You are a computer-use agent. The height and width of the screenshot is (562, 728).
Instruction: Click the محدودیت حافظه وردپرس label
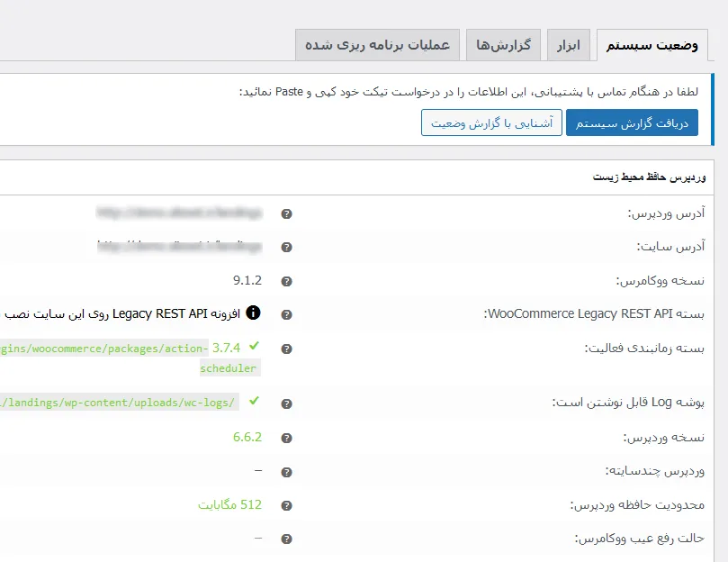637,504
